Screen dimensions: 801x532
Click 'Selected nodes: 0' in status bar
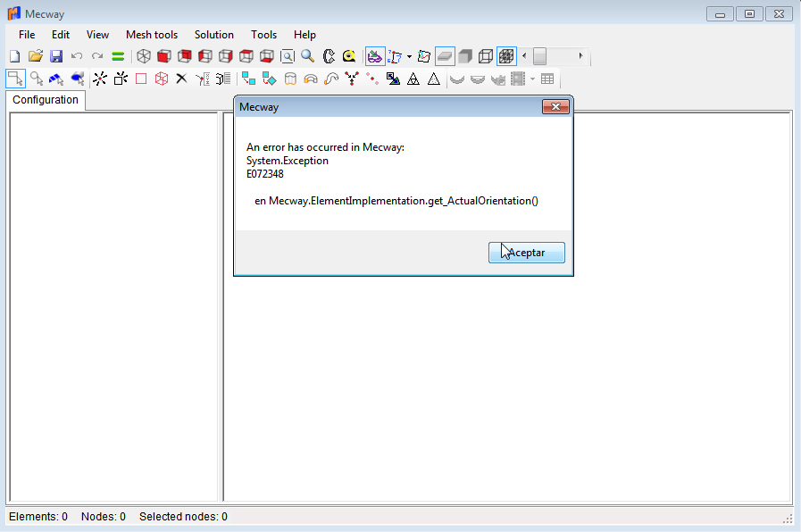pos(183,517)
